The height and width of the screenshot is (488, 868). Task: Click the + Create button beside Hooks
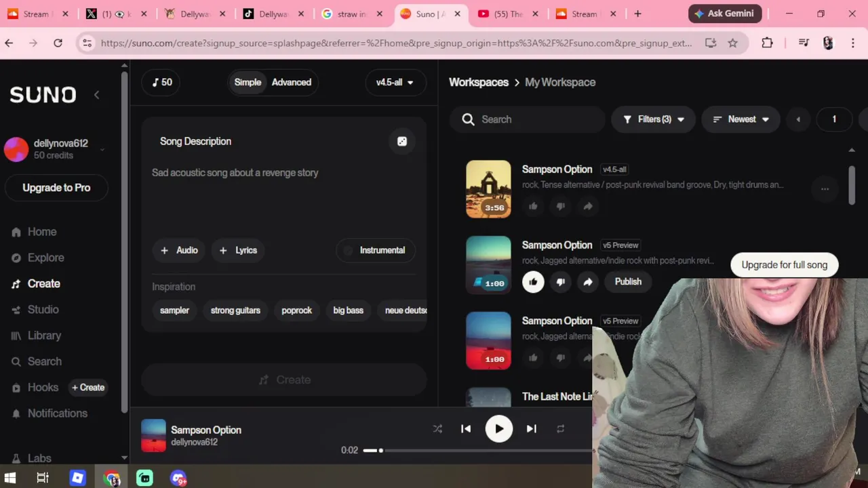[x=88, y=388]
